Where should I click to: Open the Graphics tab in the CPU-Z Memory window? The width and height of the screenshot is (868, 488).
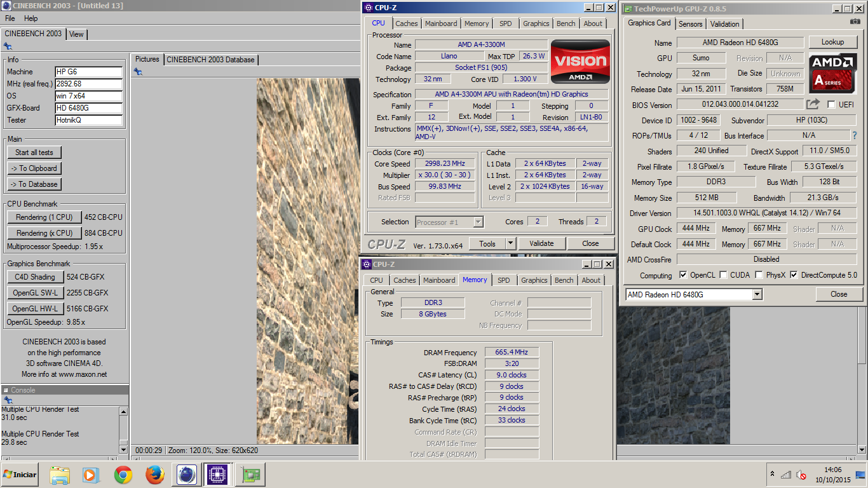click(x=534, y=280)
